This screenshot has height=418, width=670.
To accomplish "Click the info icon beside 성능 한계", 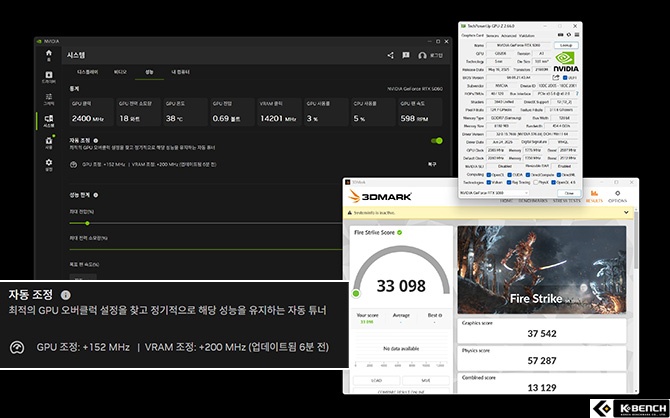I will point(96,195).
